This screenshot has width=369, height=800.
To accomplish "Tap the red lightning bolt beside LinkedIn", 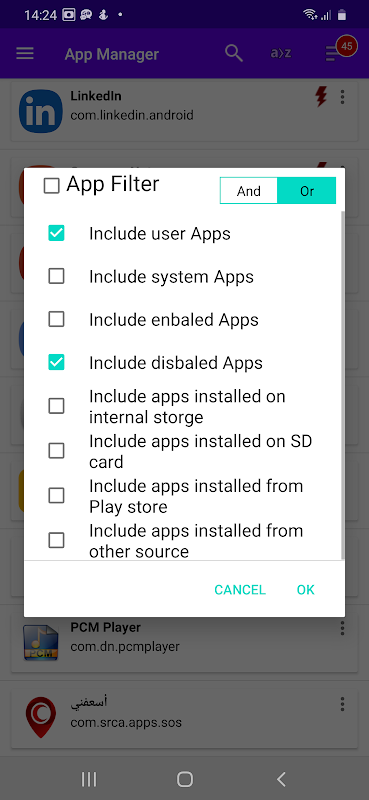I will coord(321,96).
